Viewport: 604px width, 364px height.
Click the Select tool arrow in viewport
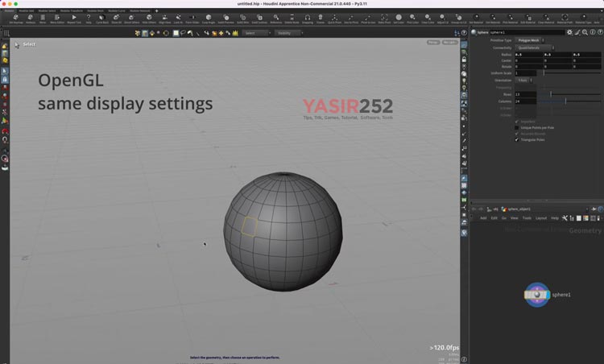pyautogui.click(x=17, y=45)
